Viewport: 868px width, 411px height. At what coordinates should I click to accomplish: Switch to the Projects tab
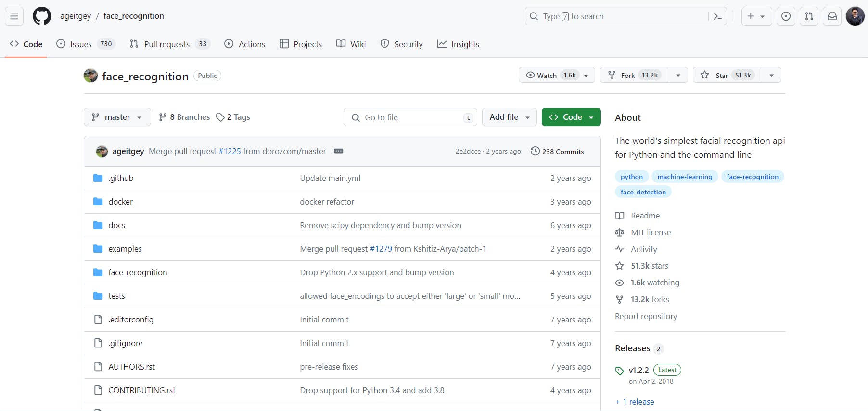coord(301,44)
